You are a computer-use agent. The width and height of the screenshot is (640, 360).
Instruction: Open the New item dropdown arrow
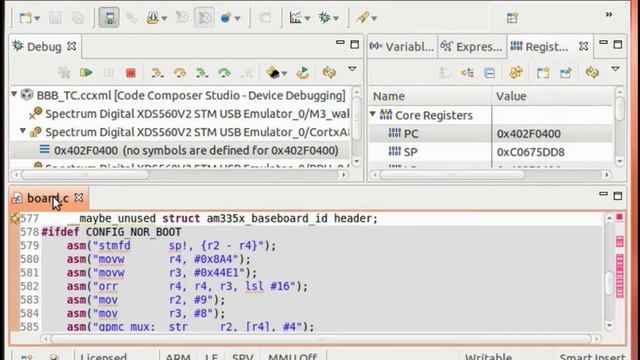pyautogui.click(x=37, y=18)
